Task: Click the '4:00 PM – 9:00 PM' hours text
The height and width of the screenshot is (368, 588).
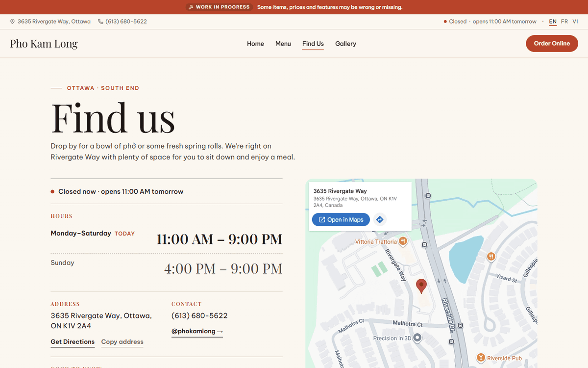Action: (223, 269)
